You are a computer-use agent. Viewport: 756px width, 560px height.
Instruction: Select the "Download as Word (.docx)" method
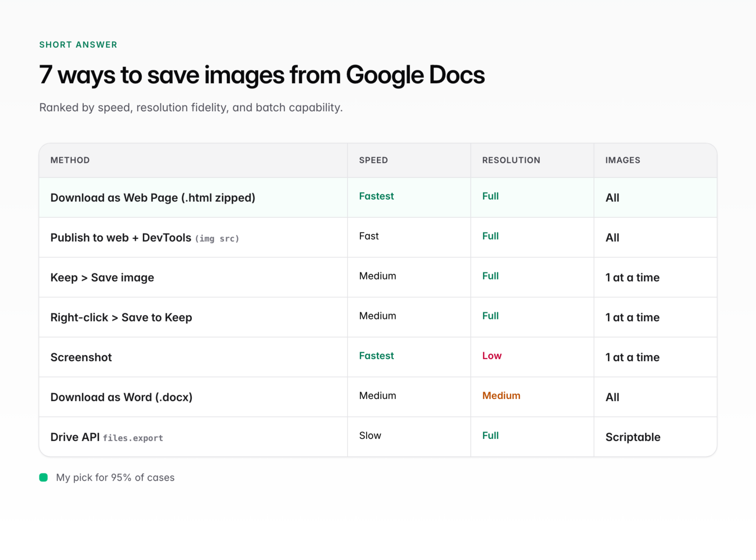[122, 397]
